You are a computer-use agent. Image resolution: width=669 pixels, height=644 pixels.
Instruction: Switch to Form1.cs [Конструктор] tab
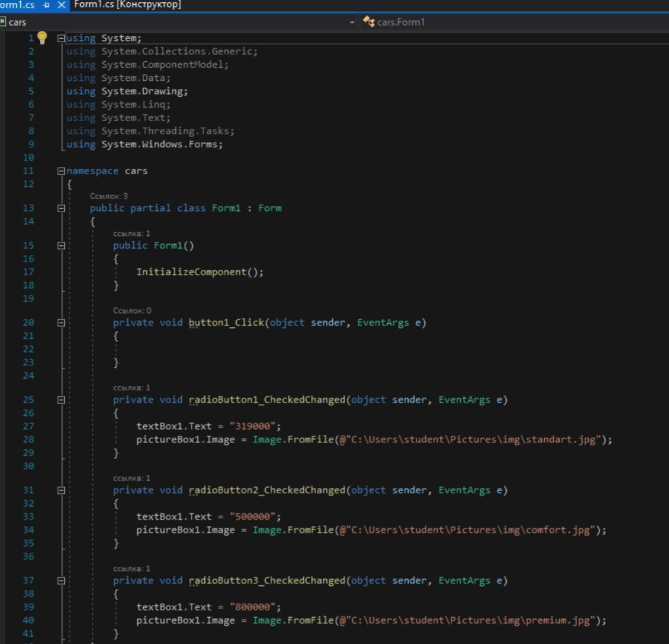pos(127,5)
